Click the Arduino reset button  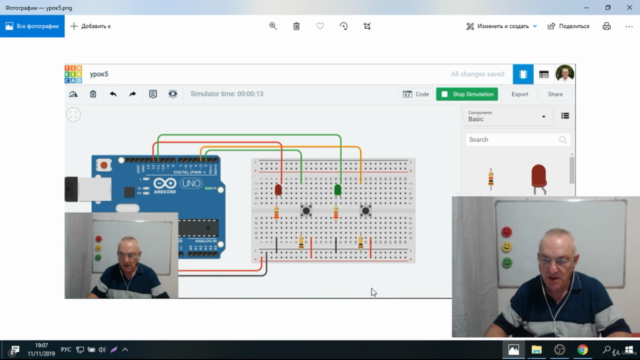[104, 165]
